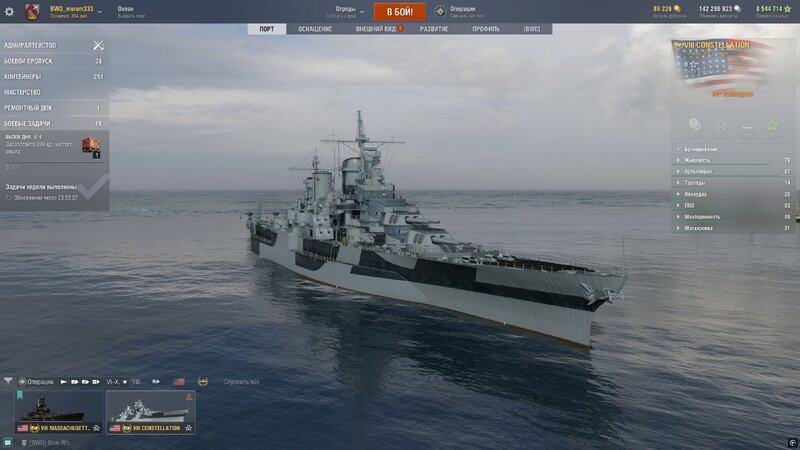The width and height of the screenshot is (800, 450).
Task: Open the Профиль tab
Action: click(x=486, y=29)
